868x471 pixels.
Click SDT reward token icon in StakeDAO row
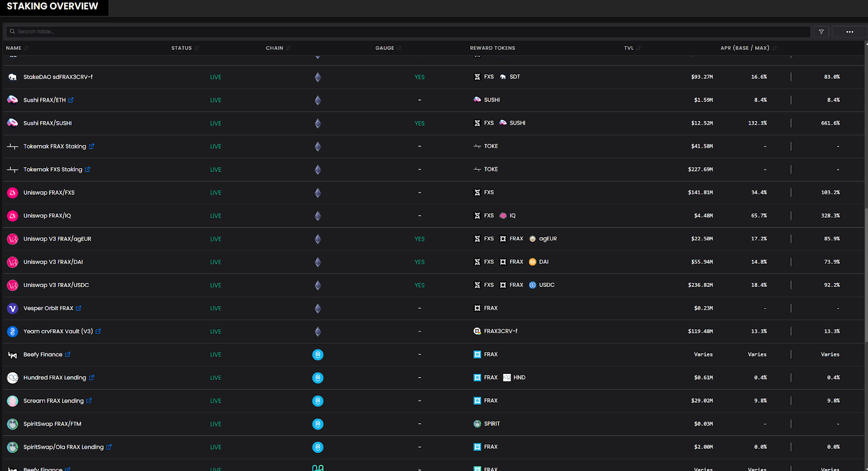503,77
